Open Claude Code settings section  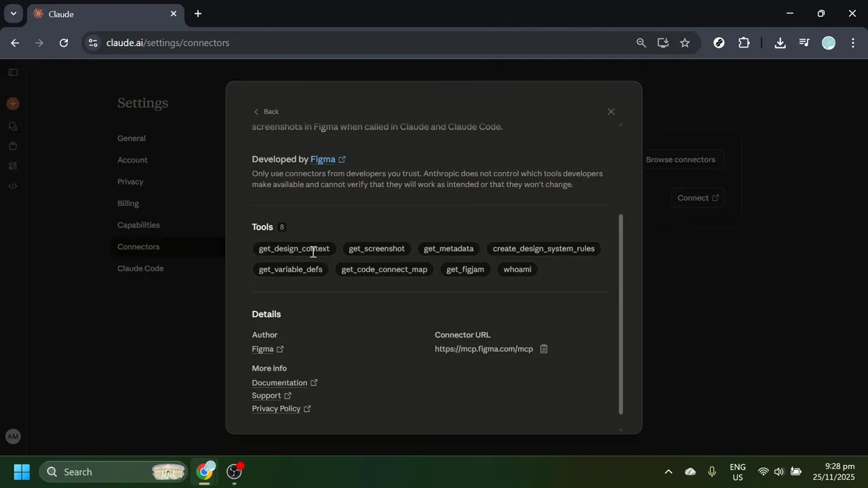click(140, 268)
